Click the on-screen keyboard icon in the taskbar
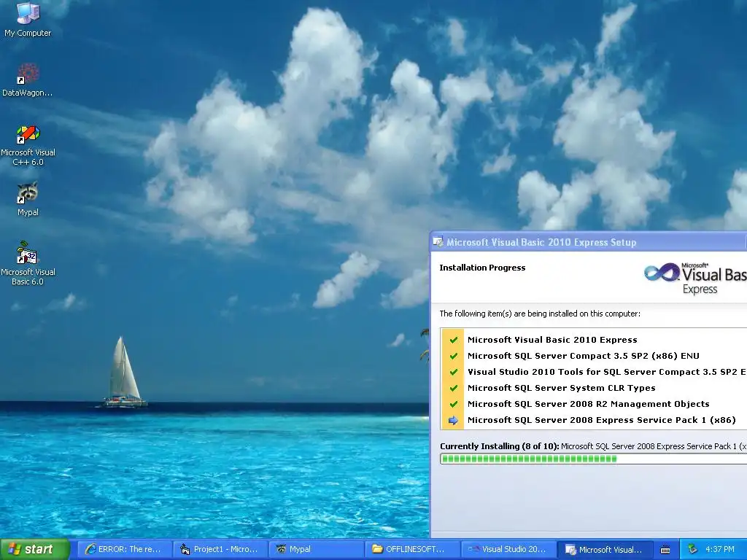Image resolution: width=747 pixels, height=560 pixels. (665, 550)
